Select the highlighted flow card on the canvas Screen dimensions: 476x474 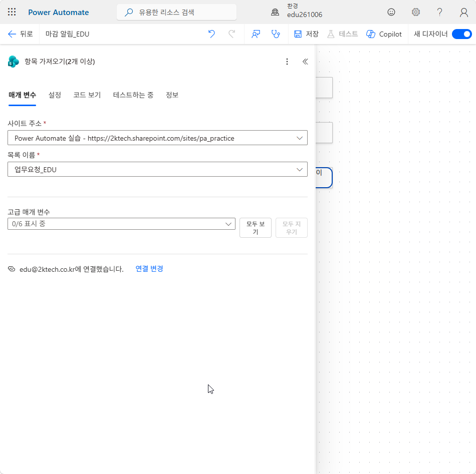324,178
